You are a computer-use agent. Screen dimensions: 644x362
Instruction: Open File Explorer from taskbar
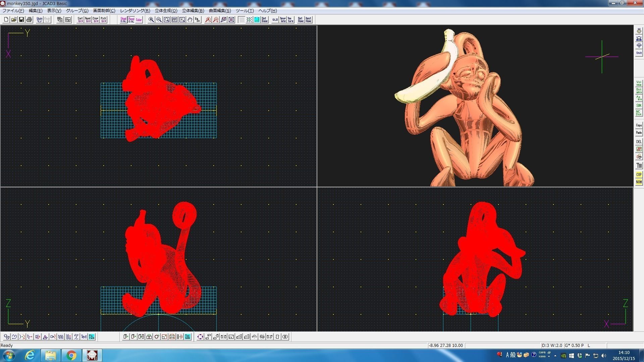point(51,355)
